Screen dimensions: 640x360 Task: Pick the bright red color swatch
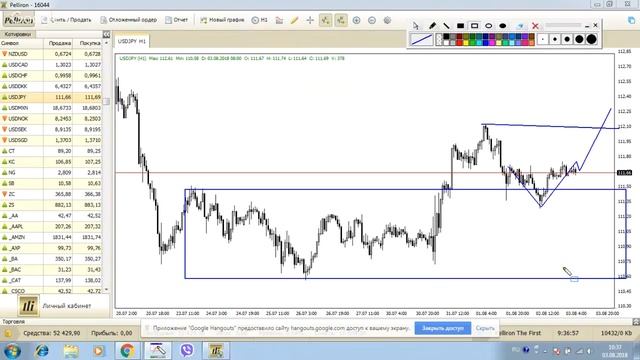459,42
